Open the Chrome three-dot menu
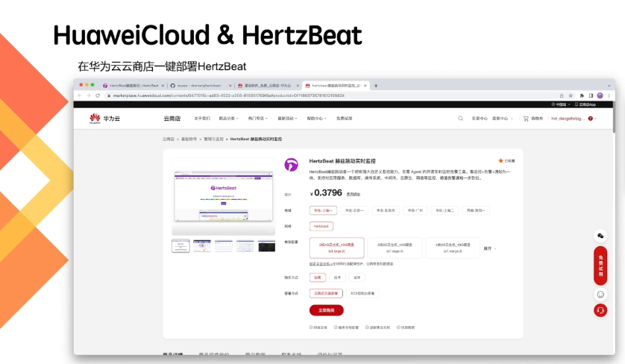The height and width of the screenshot is (364, 625). tap(609, 95)
